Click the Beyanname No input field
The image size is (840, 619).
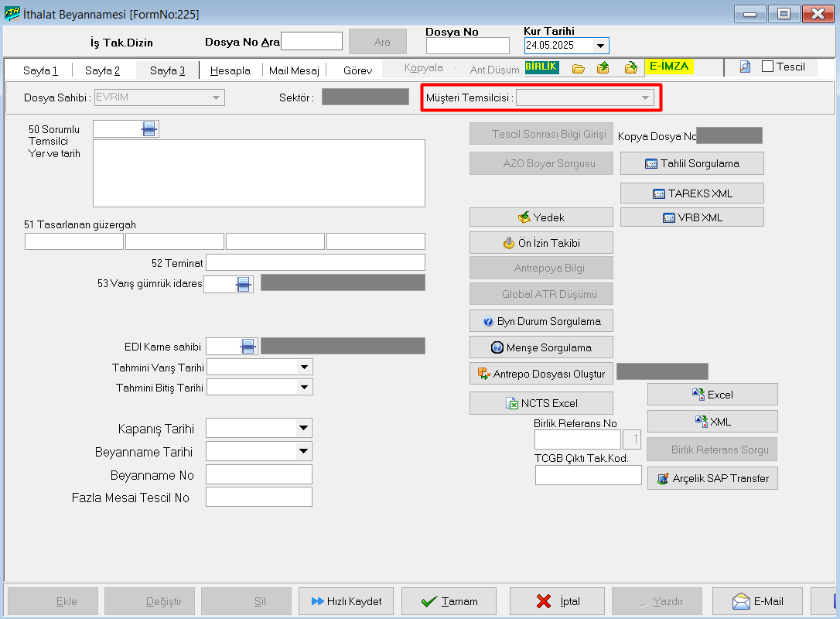[x=259, y=474]
